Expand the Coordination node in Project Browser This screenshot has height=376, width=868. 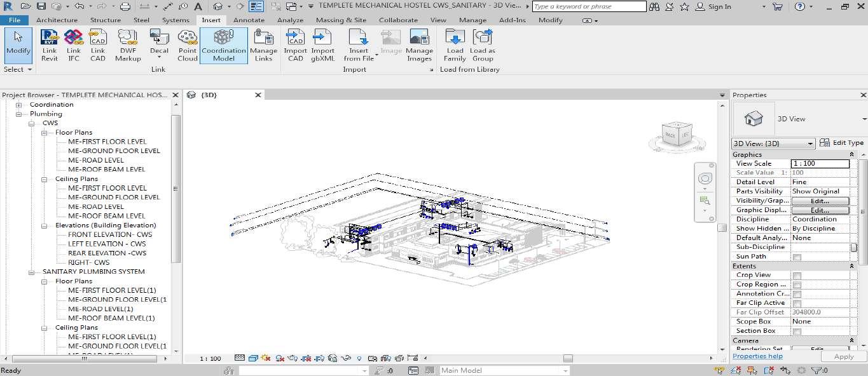click(18, 105)
